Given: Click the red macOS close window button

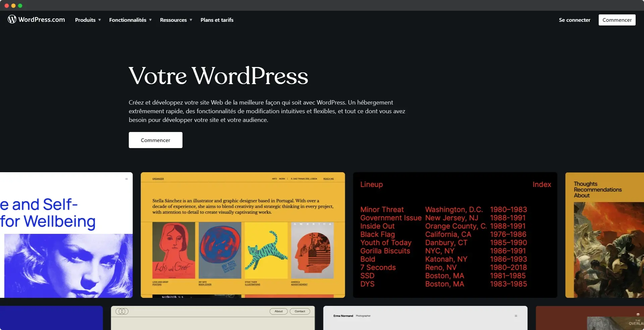Looking at the screenshot, I should pos(6,6).
